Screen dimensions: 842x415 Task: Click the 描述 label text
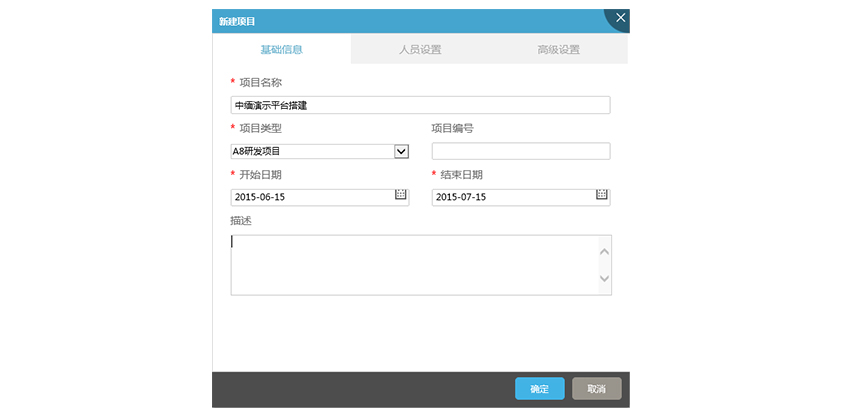241,221
